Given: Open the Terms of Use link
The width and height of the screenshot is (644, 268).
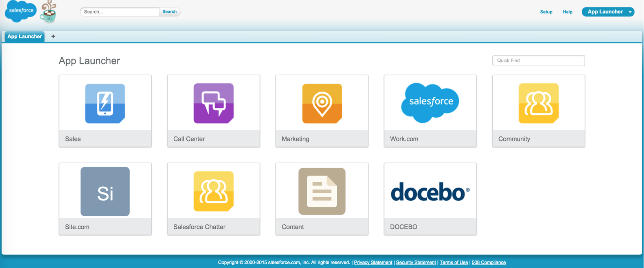Looking at the screenshot, I should 453,262.
